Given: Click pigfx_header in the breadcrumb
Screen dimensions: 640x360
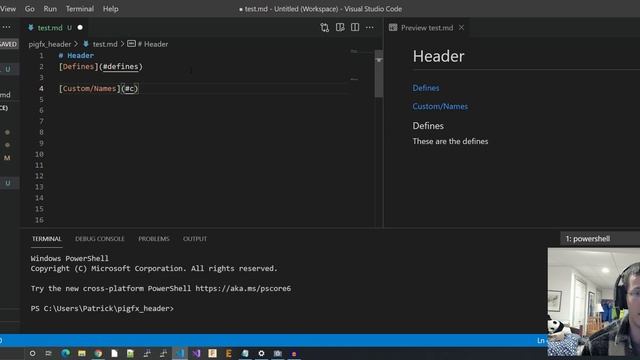Looking at the screenshot, I should pos(49,44).
